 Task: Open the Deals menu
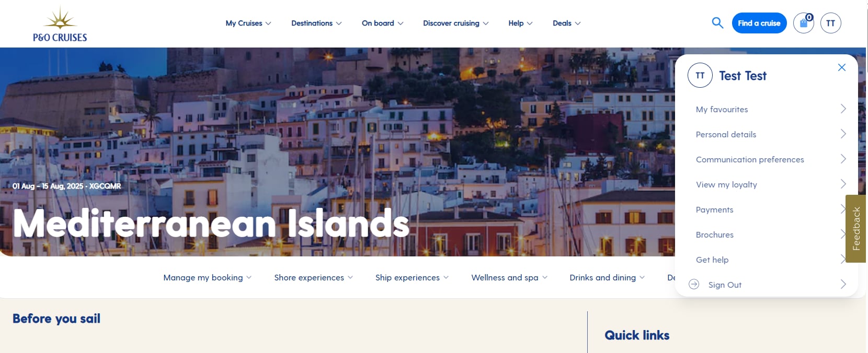tap(567, 23)
